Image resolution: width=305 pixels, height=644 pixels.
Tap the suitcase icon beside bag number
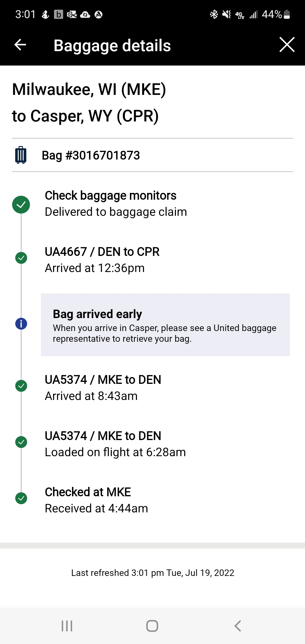click(21, 155)
